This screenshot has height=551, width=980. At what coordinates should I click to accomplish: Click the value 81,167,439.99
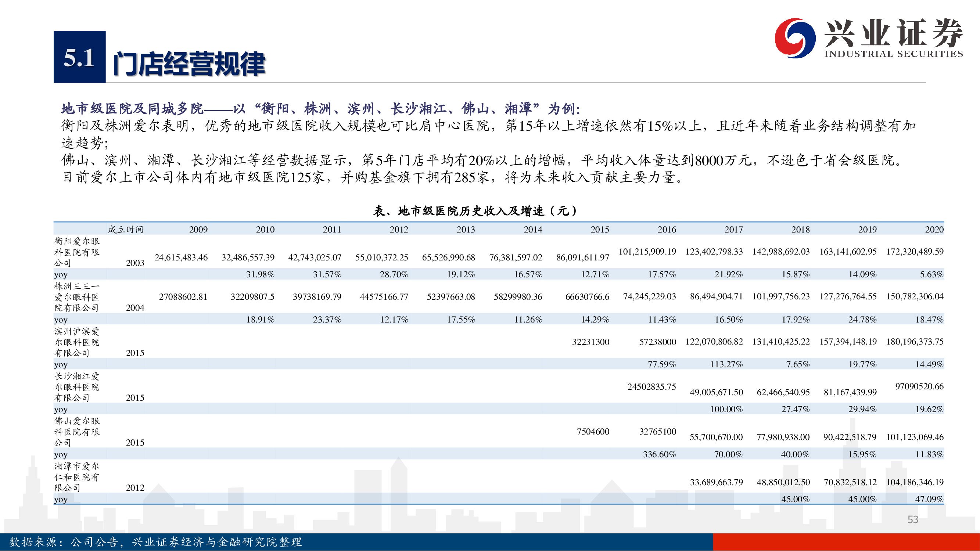click(x=850, y=392)
